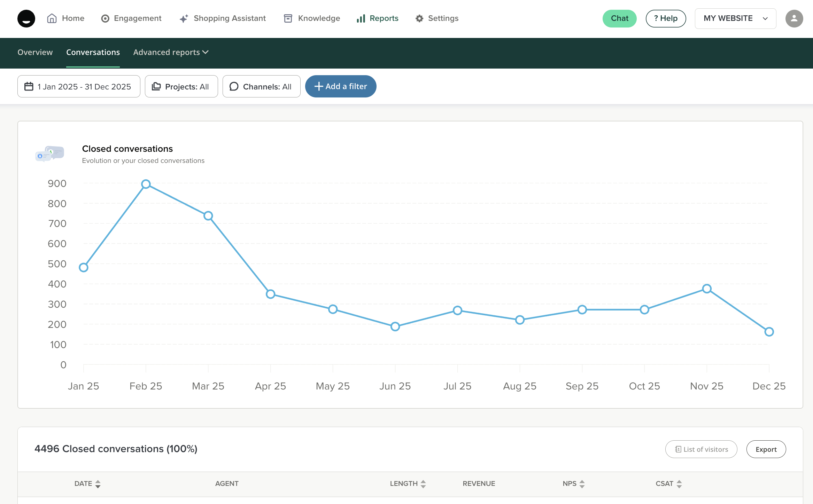Click the Export button
This screenshot has width=813, height=504.
click(766, 449)
